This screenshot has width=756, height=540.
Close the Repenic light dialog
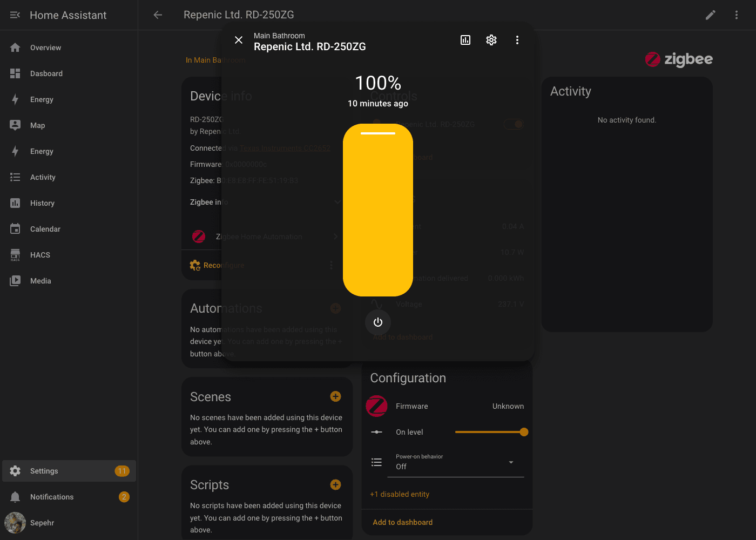[x=239, y=40]
